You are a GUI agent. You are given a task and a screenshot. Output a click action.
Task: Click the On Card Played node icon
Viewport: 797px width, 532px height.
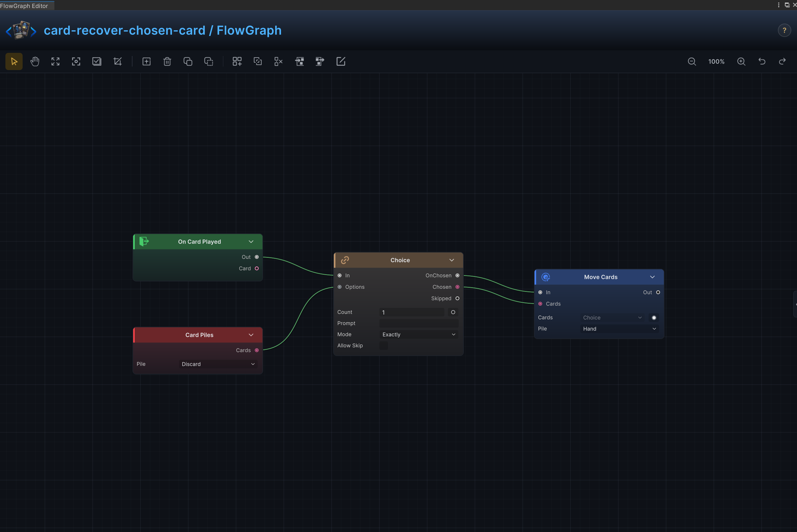coord(144,242)
